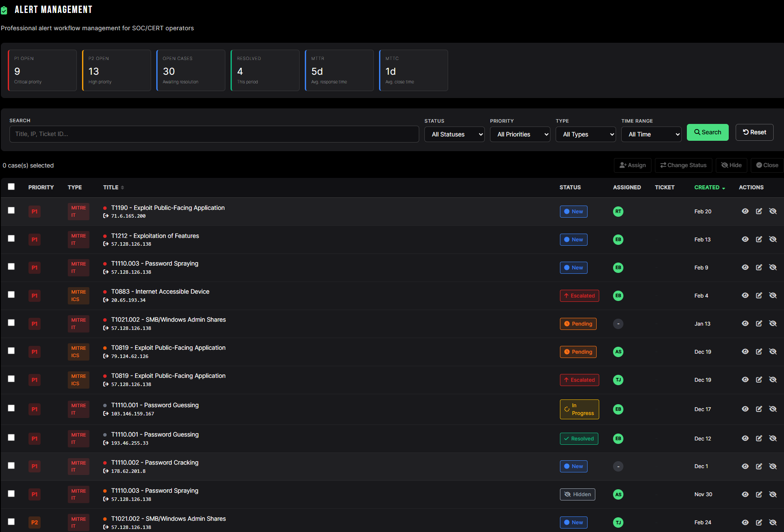Click the In Progress status badge on Password Guessing
The width and height of the screenshot is (784, 532).
coord(579,409)
